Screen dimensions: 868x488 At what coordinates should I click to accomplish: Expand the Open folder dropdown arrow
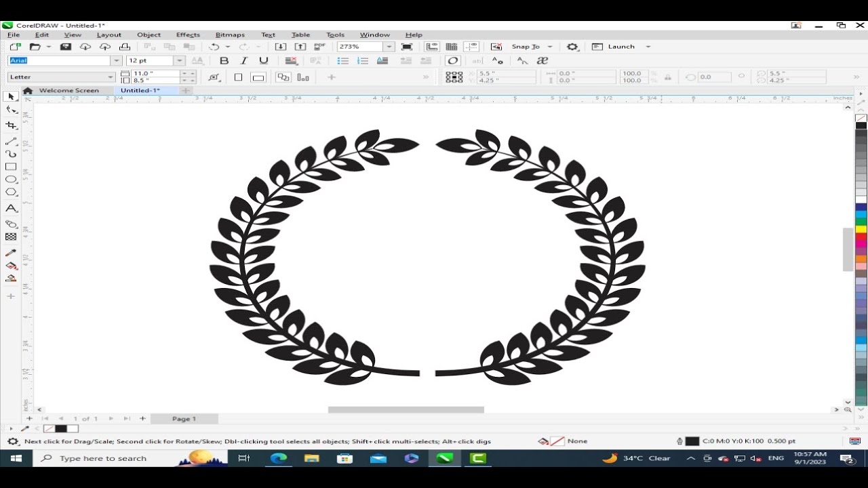[x=49, y=47]
